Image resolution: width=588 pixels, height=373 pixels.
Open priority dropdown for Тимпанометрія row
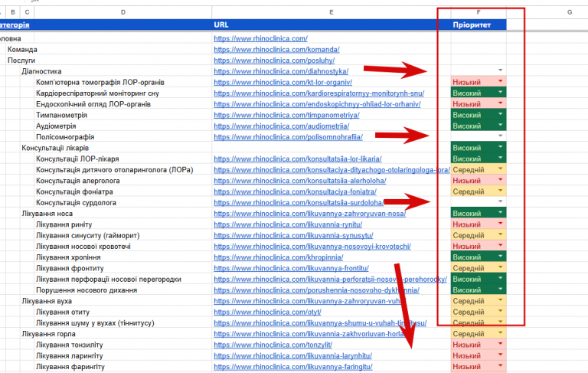(500, 113)
